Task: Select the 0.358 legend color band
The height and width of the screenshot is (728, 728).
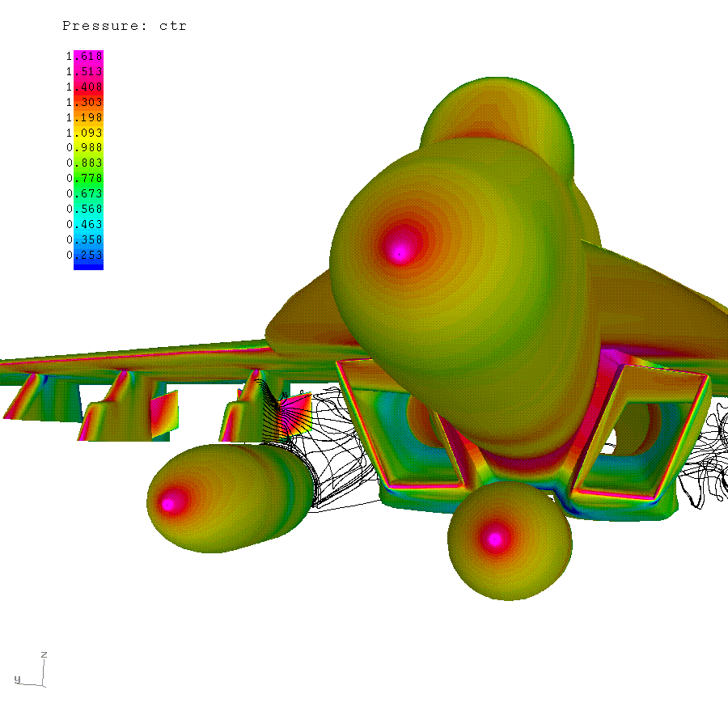Action: click(x=89, y=239)
